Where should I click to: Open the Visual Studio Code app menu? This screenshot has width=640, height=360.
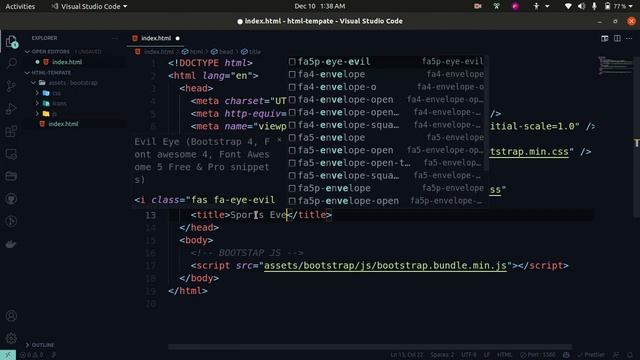pyautogui.click(x=89, y=6)
